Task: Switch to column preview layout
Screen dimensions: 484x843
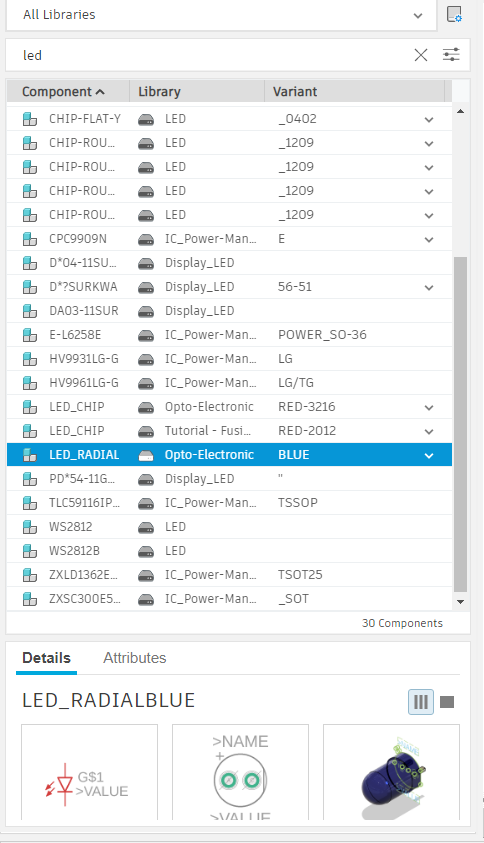Action: 421,702
